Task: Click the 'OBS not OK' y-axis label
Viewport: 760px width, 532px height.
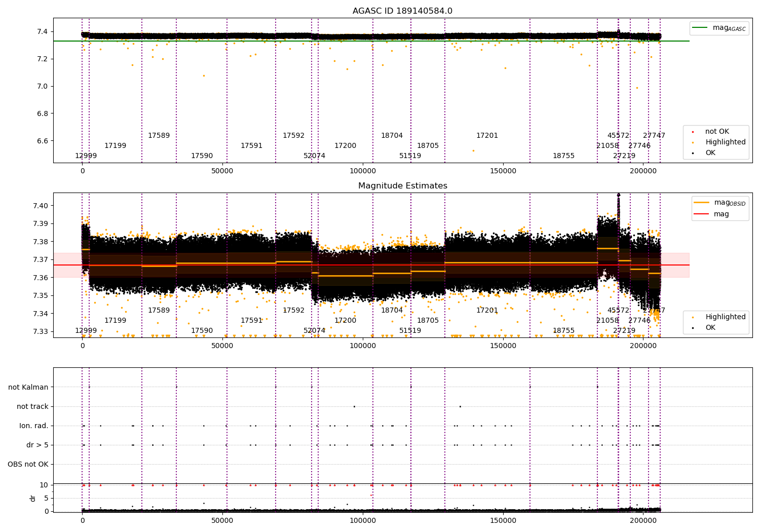Action: pyautogui.click(x=28, y=464)
